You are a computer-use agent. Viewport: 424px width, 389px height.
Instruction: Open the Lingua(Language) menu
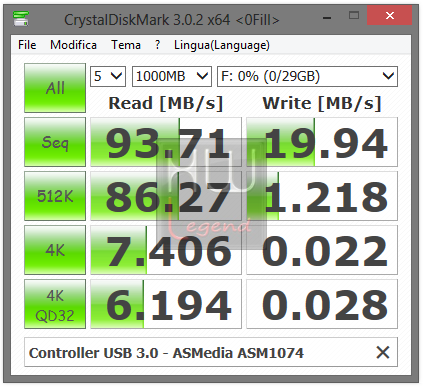point(222,45)
